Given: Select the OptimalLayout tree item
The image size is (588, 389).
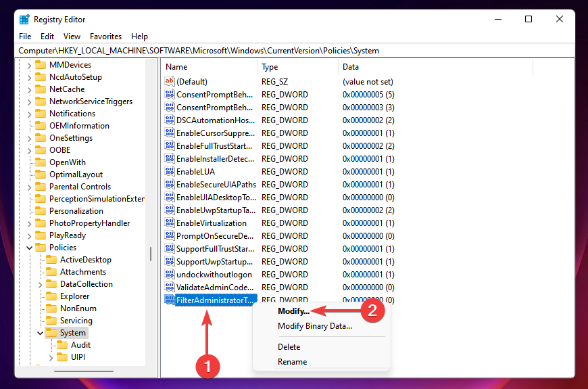Looking at the screenshot, I should (x=76, y=175).
